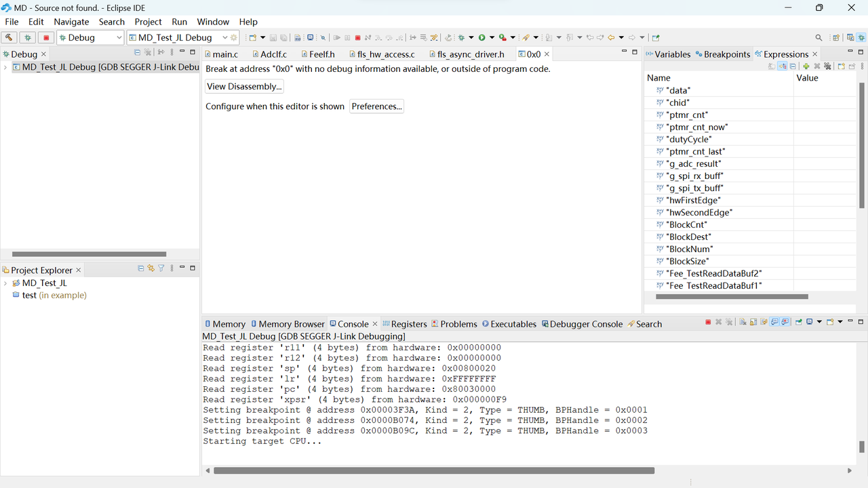Viewport: 868px width, 488px height.
Task: Switch to the Debug perspective icon
Action: coord(861,37)
